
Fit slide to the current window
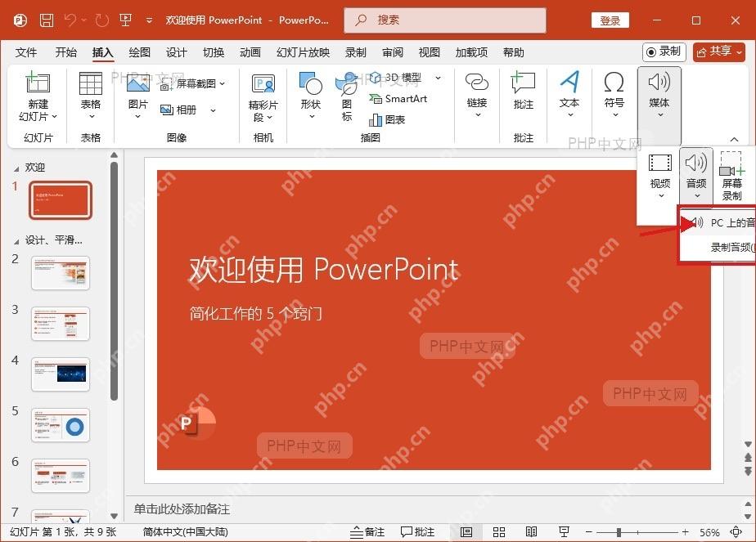click(736, 532)
